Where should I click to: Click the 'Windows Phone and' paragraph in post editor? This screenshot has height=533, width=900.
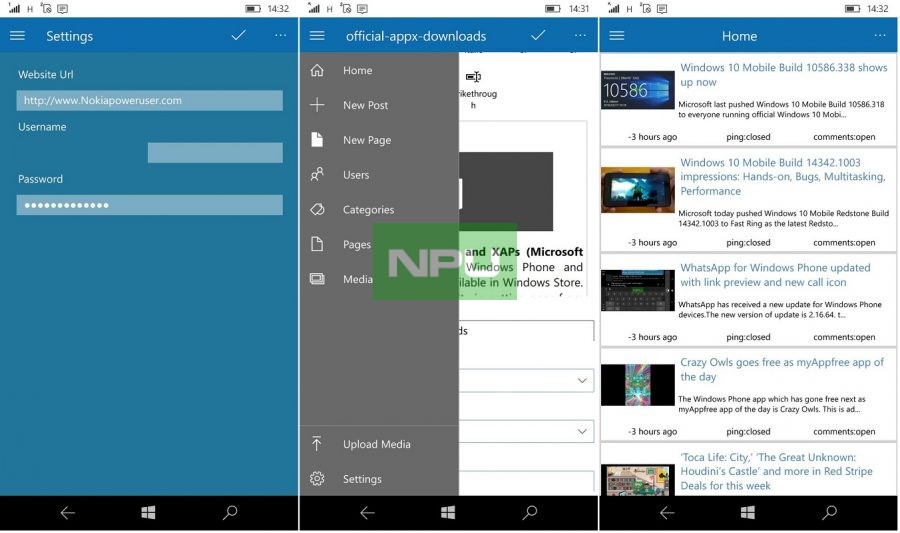pyautogui.click(x=523, y=267)
